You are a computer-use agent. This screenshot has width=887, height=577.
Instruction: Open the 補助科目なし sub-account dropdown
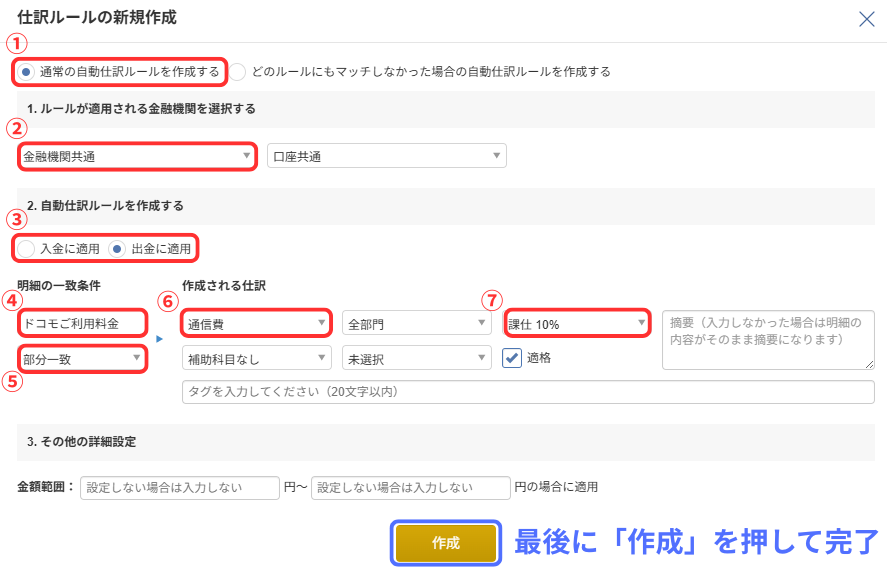pos(257,358)
